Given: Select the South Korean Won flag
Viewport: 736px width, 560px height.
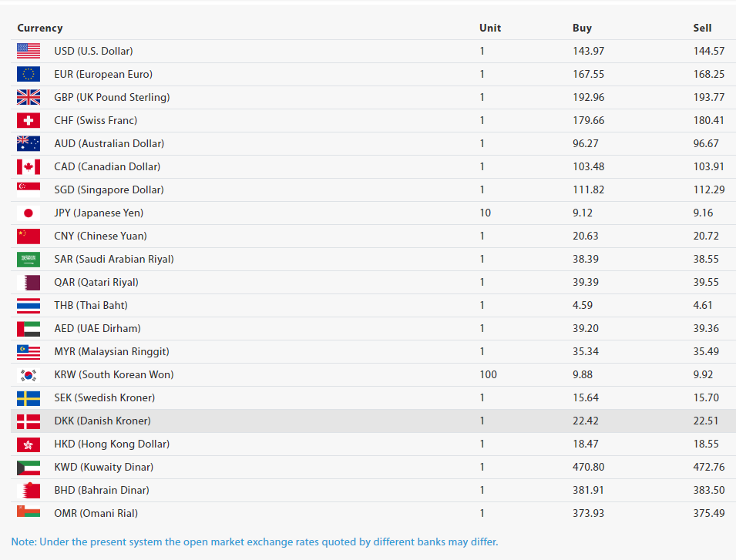Looking at the screenshot, I should tap(29, 374).
